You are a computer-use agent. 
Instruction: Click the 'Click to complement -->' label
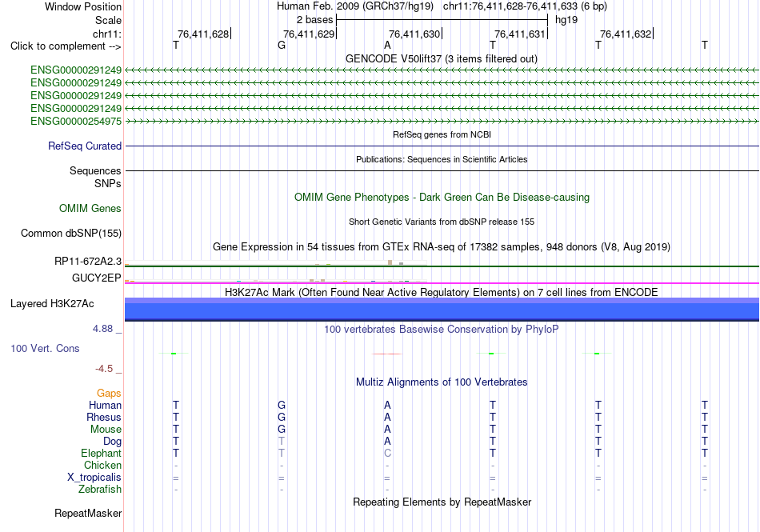pyautogui.click(x=66, y=46)
